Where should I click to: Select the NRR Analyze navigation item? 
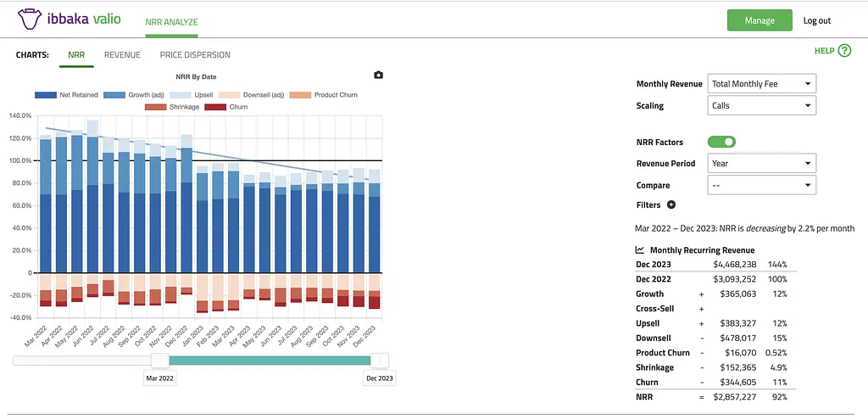pyautogui.click(x=170, y=20)
